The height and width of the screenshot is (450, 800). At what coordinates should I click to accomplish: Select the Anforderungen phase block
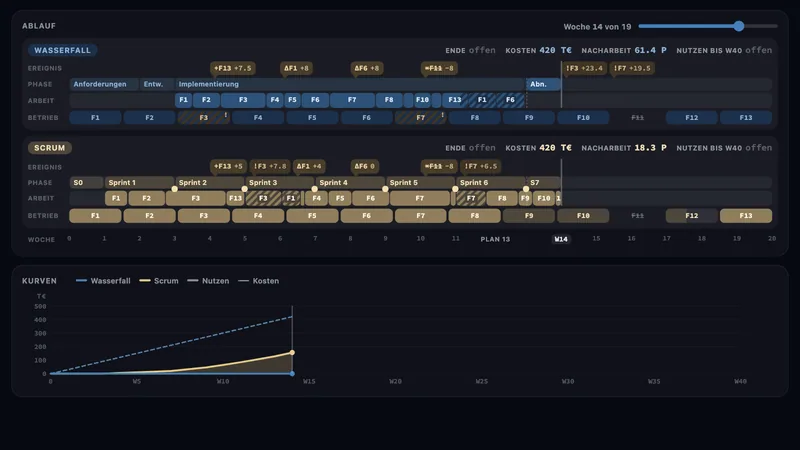[104, 84]
